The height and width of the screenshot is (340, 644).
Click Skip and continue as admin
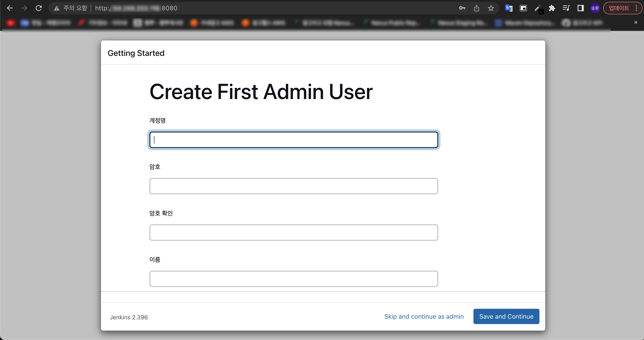click(424, 316)
